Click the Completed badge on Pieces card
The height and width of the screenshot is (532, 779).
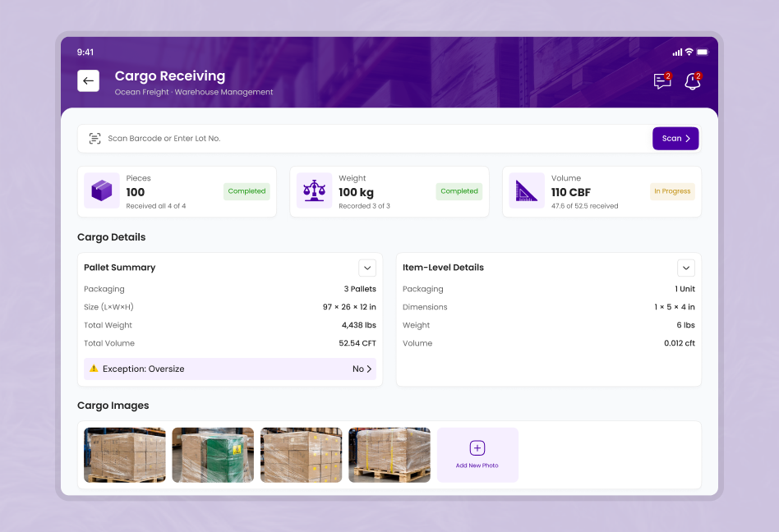click(x=247, y=191)
